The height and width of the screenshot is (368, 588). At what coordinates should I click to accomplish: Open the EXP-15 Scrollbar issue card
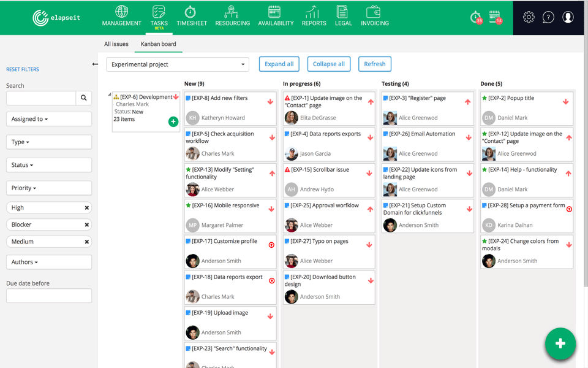[329, 180]
